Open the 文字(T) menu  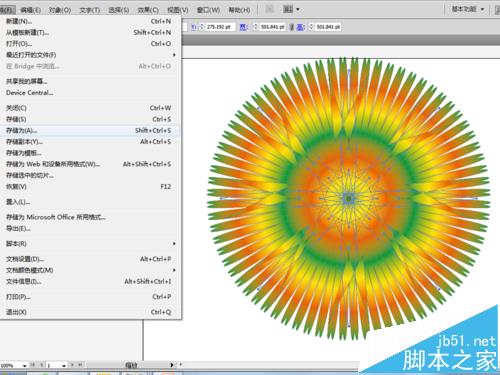[90, 10]
